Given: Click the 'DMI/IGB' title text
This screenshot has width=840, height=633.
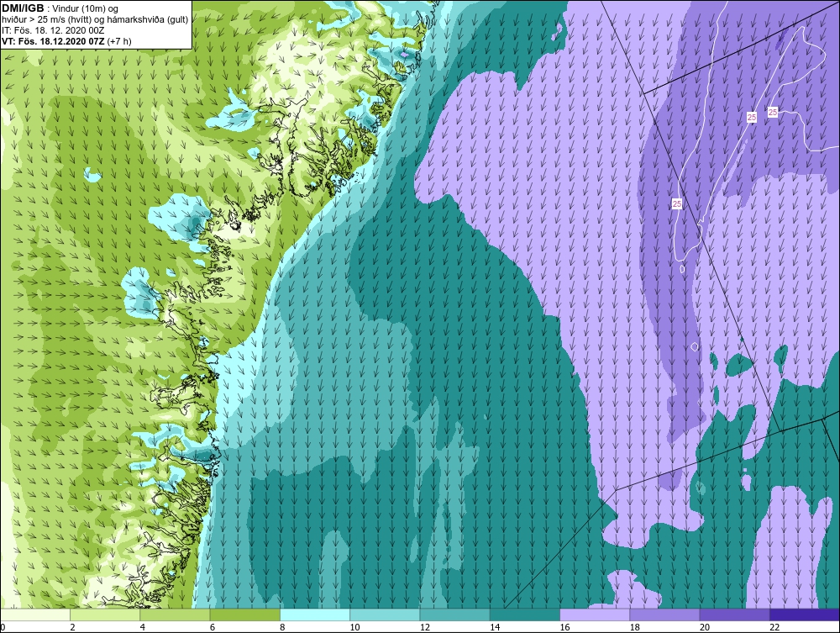Looking at the screenshot, I should pos(23,8).
